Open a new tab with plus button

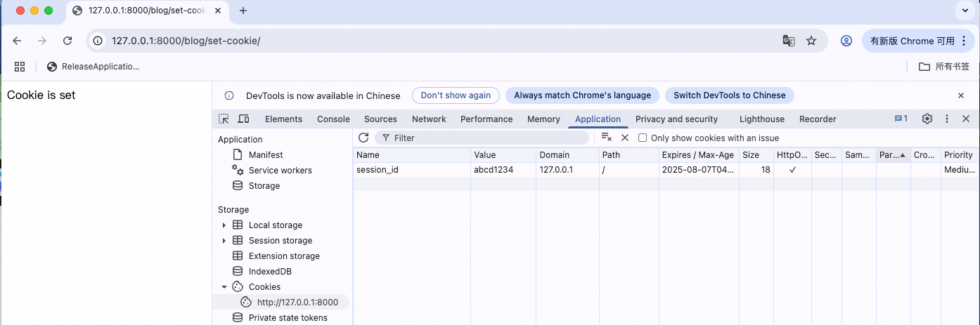click(243, 11)
